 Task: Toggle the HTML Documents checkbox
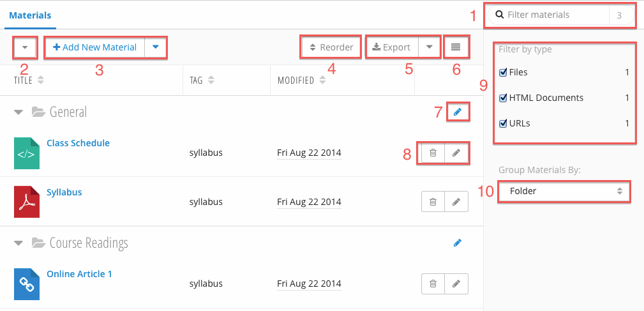503,98
